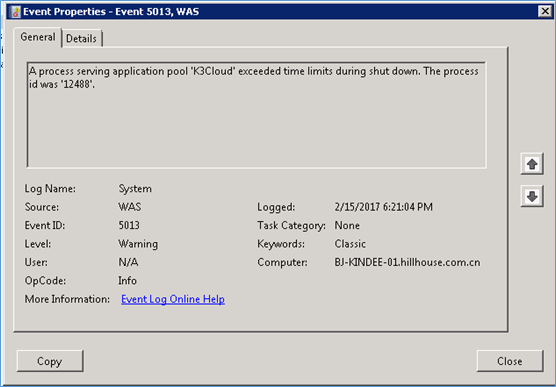Screen dimensions: 556x387
Task: Click the Source value WAS
Action: [129, 207]
